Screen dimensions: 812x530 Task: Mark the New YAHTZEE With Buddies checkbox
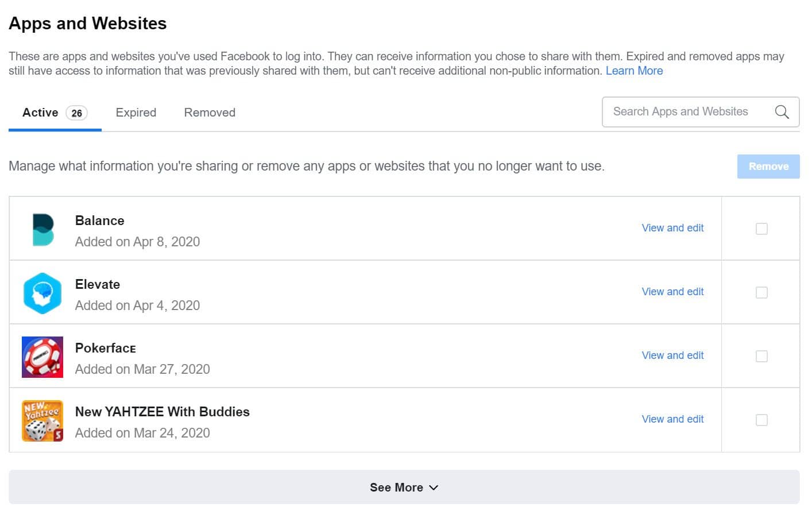point(761,420)
